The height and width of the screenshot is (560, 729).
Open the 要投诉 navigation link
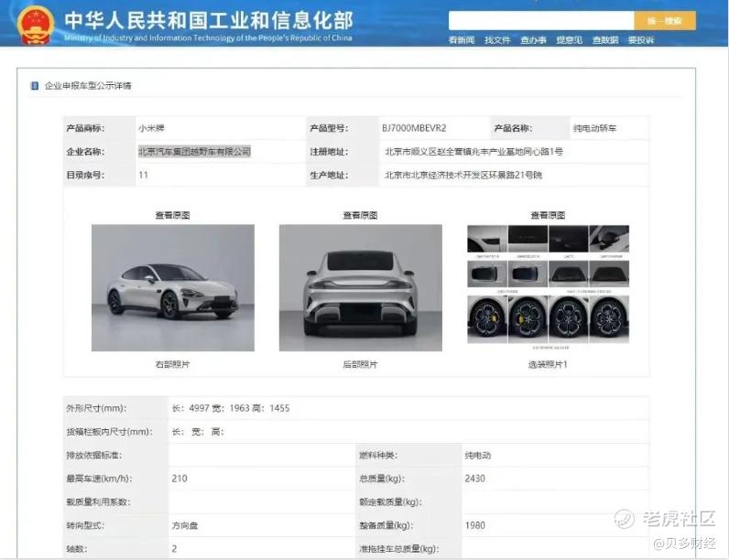click(641, 40)
